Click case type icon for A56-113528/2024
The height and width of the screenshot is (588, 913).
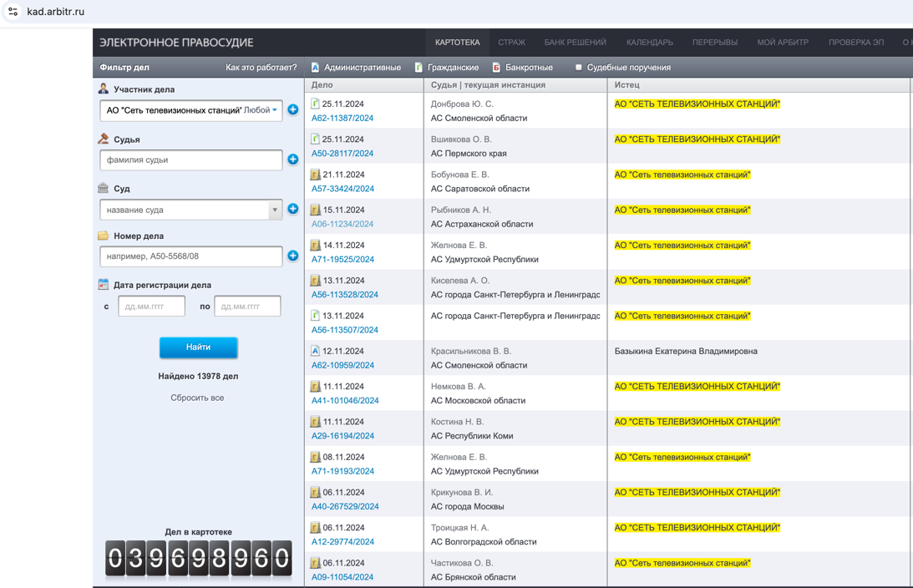click(x=316, y=281)
